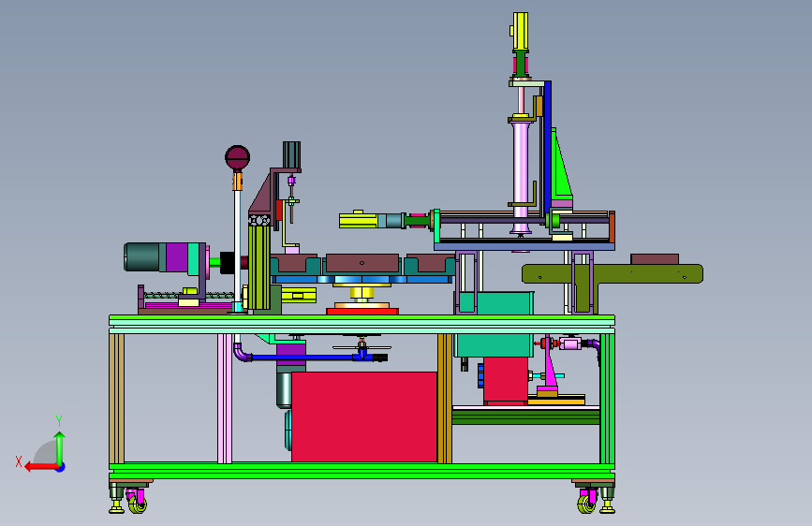Viewport: 812px width, 526px height.
Task: Select the large red cabinet under the table
Action: point(364,416)
